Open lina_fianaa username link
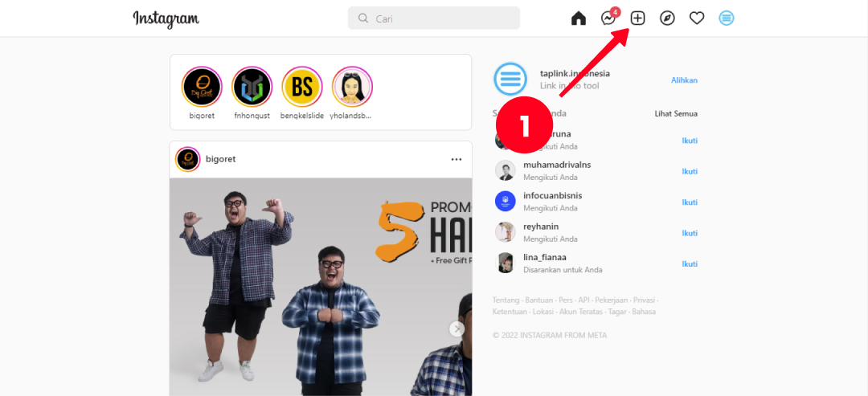This screenshot has height=396, width=868. click(x=545, y=257)
